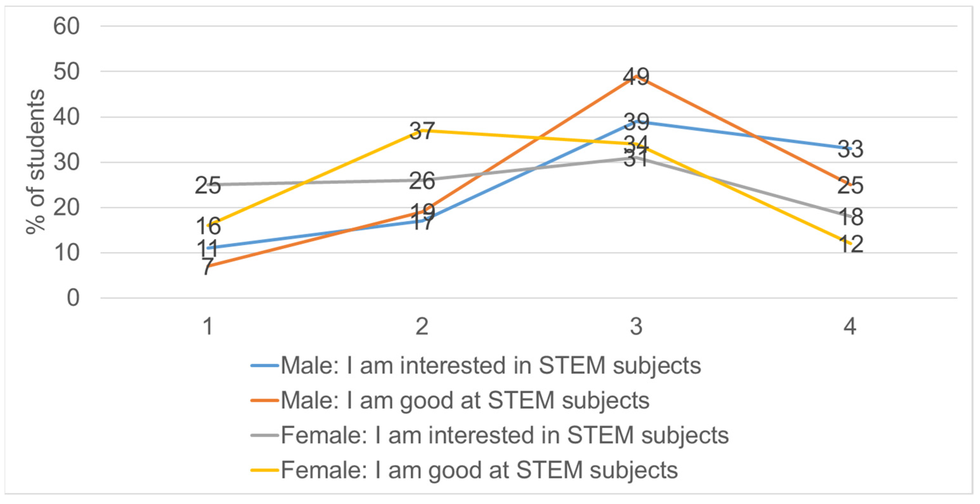
Task: Select legend entry 'Male: I am interested in STEM subjects'
Action: tap(490, 366)
